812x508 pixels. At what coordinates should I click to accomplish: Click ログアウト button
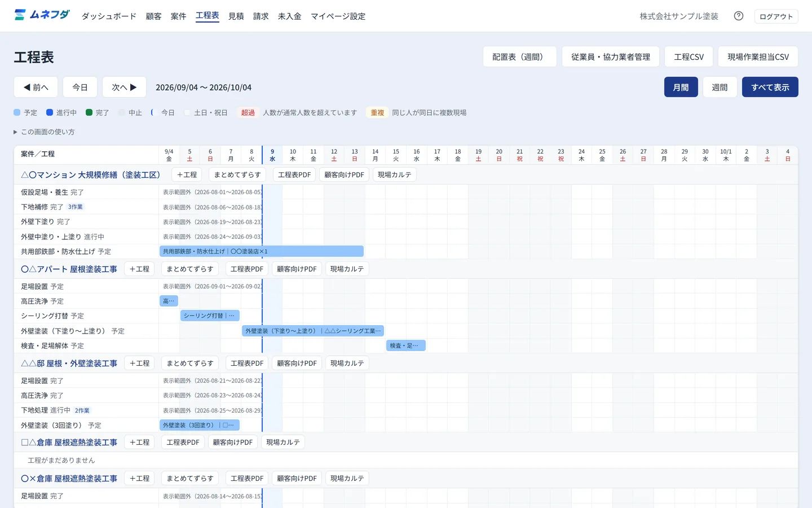776,16
